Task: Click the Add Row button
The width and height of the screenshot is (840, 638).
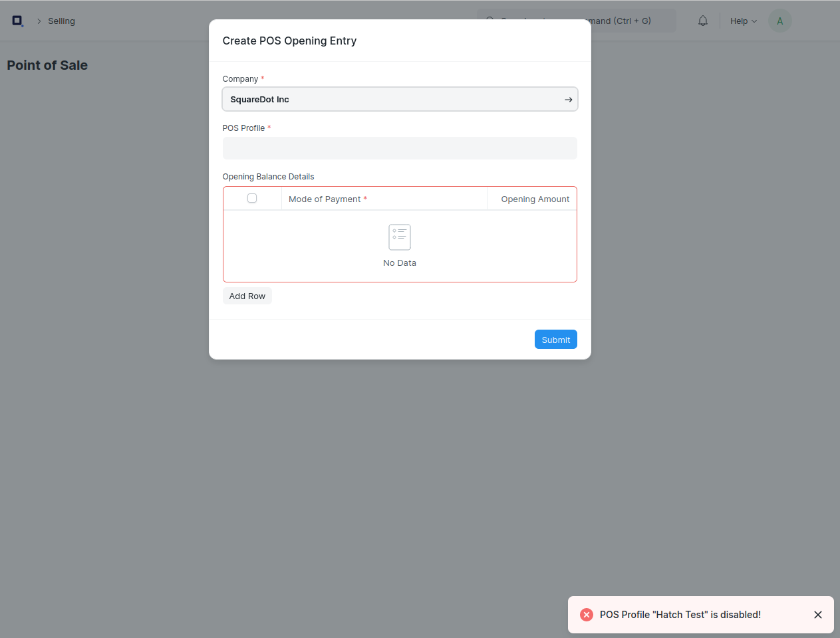Action: 247,296
